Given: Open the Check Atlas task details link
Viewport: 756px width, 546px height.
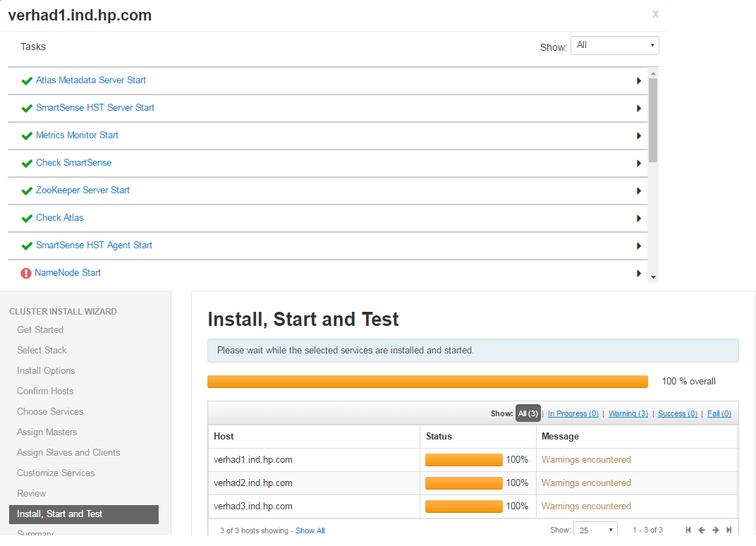Looking at the screenshot, I should 59,217.
